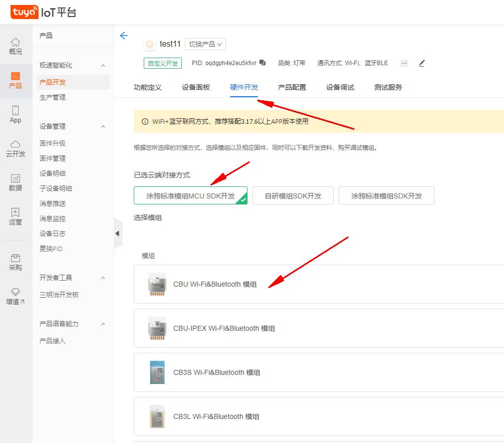Collapse the 开发者工具 section
Image resolution: width=504 pixels, height=443 pixels.
pos(104,277)
